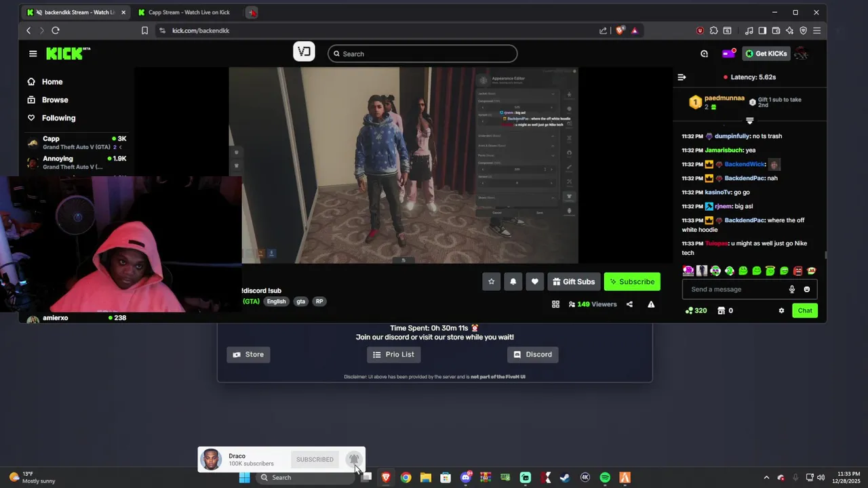Toggle the stream notification bell
The image size is (868, 488).
tap(513, 281)
